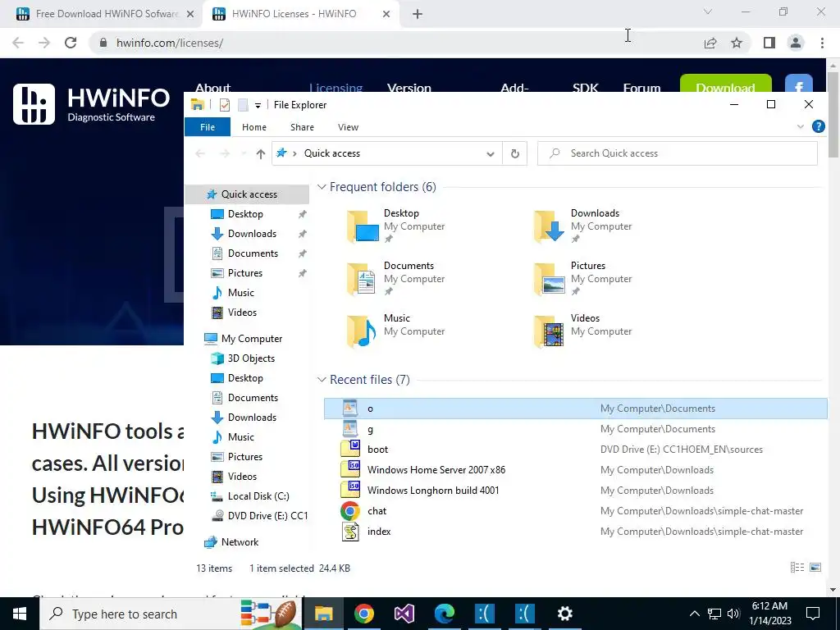The height and width of the screenshot is (630, 840).
Task: Select pinned Pictures under Quick access
Action: 244,273
